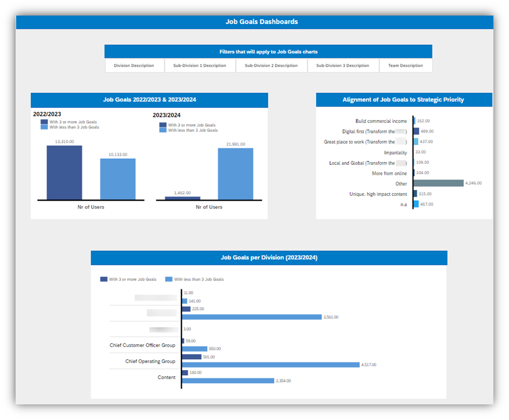
Task: Click the 2022/2023 dark blue legend swatch
Action: (x=44, y=122)
